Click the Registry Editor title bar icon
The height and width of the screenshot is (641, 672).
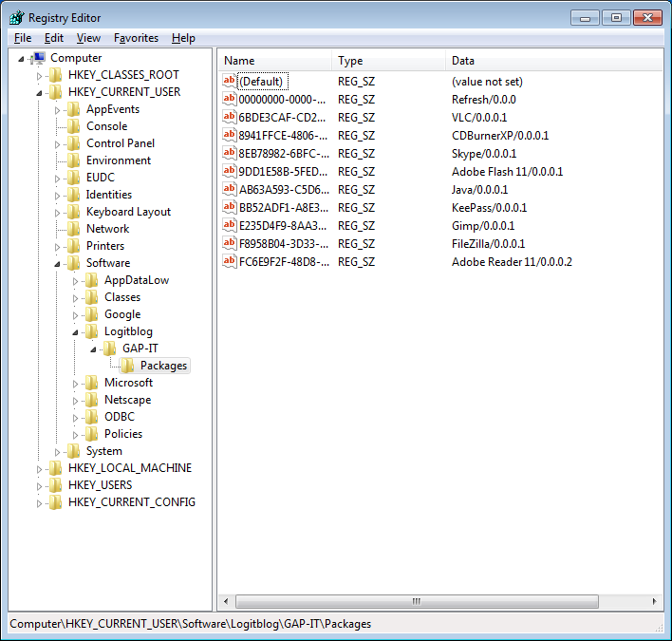(17, 18)
